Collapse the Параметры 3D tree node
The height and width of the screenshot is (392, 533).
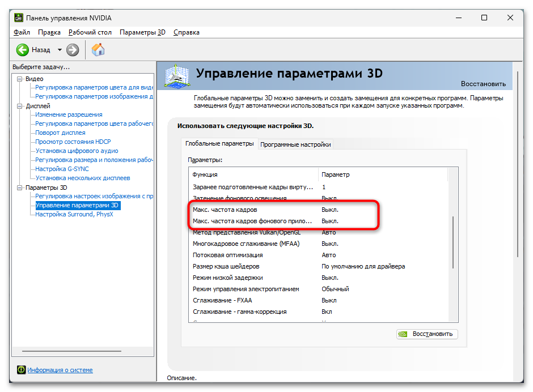coord(20,188)
